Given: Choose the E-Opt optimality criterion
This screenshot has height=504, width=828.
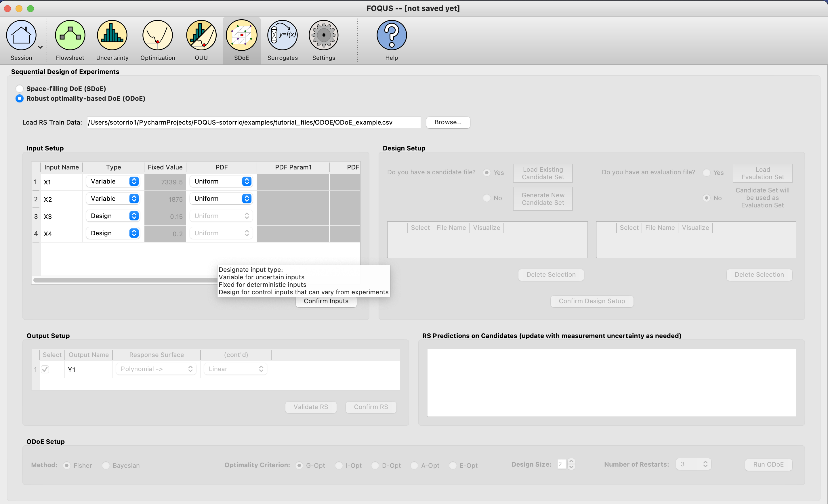Looking at the screenshot, I should 453,465.
